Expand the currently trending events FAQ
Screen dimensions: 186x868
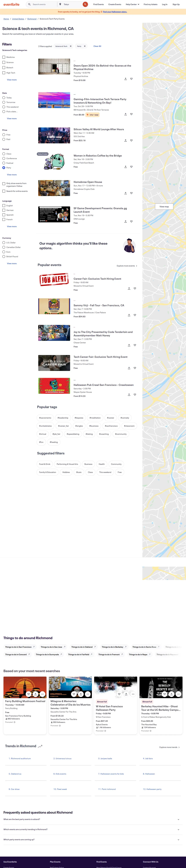[93, 829]
